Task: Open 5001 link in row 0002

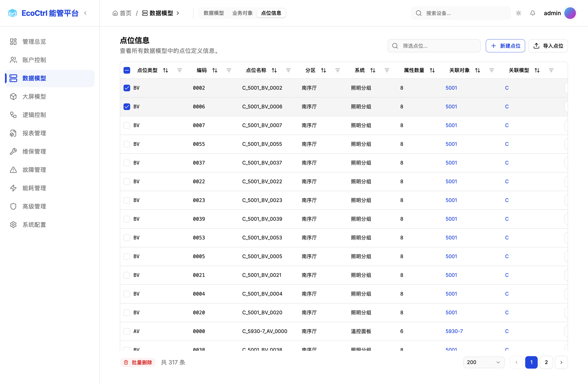Action: (451, 88)
